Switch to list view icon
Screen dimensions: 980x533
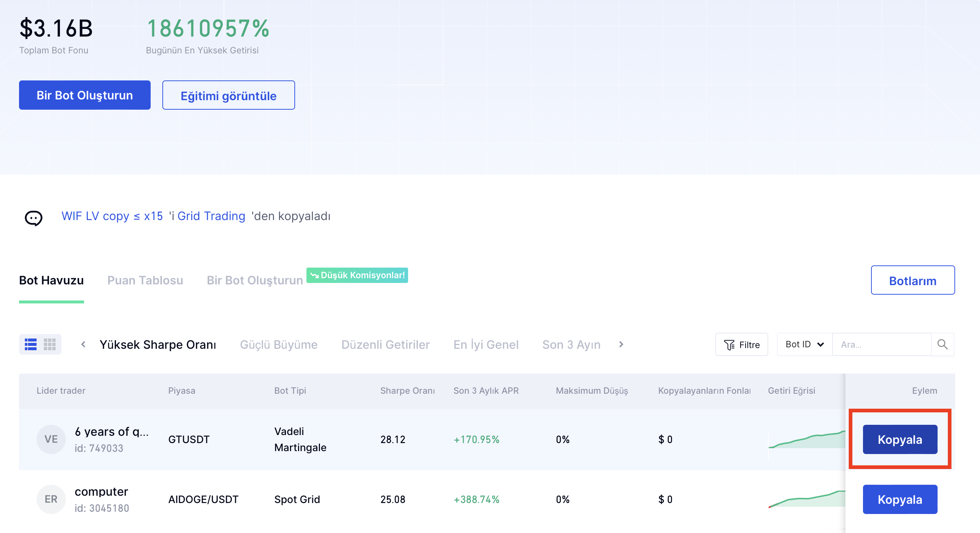point(30,344)
